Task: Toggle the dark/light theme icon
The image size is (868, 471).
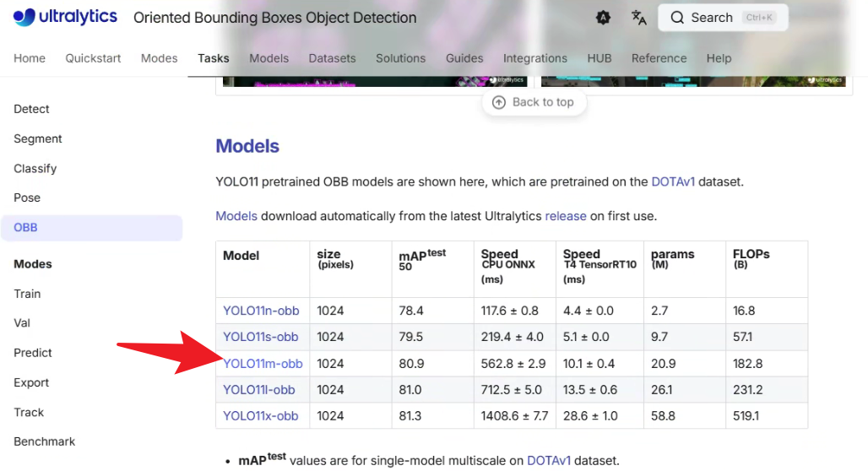Action: point(603,18)
